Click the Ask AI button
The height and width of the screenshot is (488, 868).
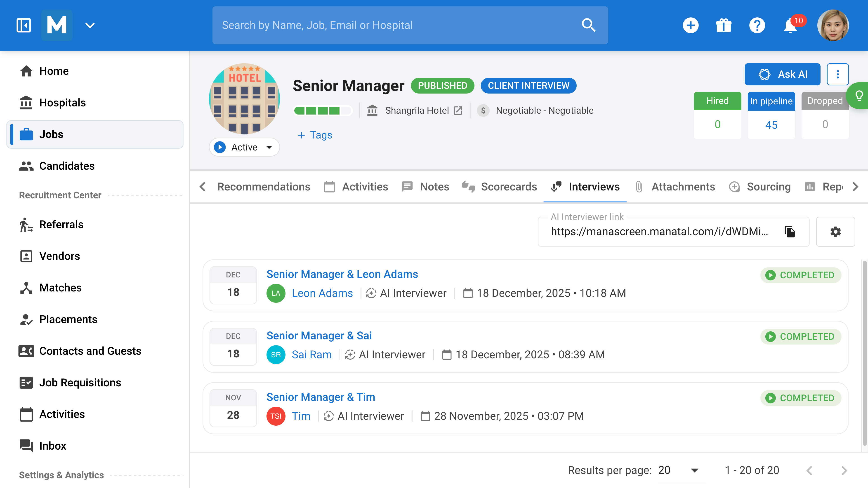tap(782, 74)
